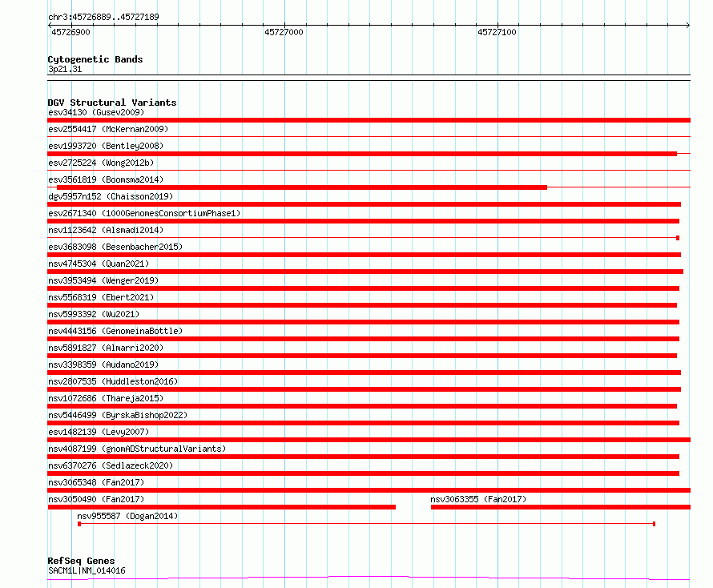
Task: Select the 3p21.31 band label
Action: pyautogui.click(x=65, y=69)
